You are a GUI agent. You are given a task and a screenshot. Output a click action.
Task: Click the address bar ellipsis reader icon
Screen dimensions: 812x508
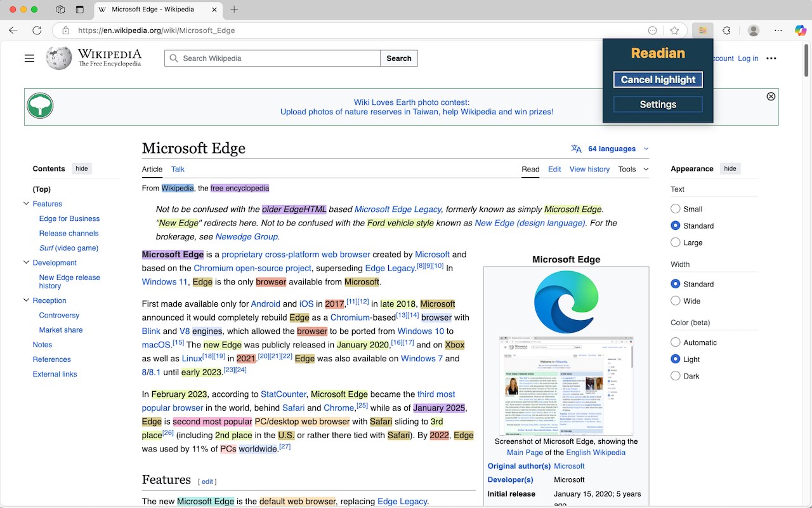pos(653,30)
